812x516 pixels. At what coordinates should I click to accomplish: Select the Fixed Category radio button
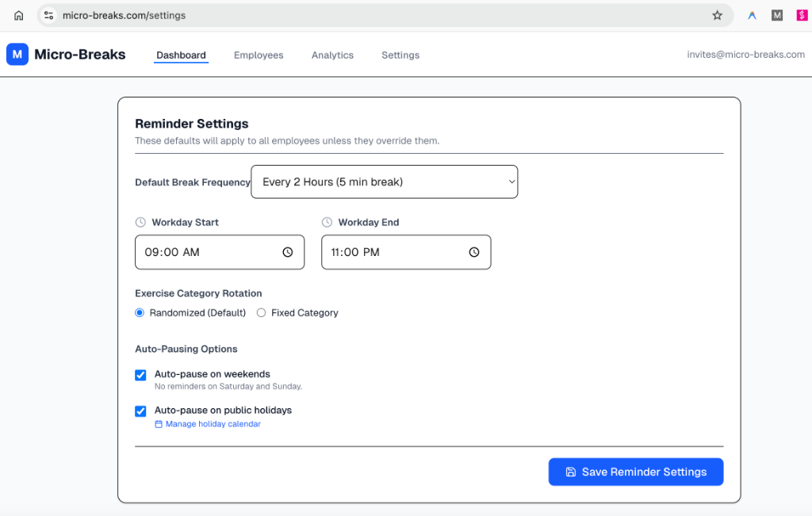(x=262, y=313)
